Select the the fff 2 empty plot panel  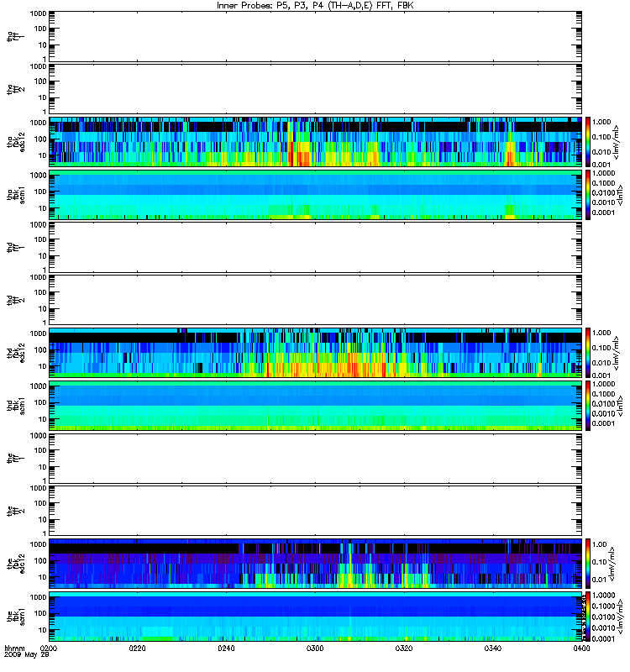316,511
